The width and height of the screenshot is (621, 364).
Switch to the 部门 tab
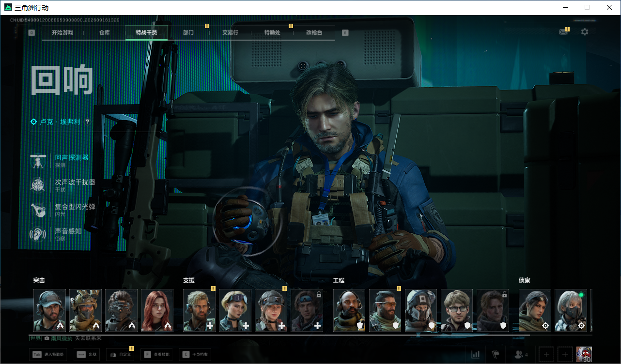[x=188, y=33]
